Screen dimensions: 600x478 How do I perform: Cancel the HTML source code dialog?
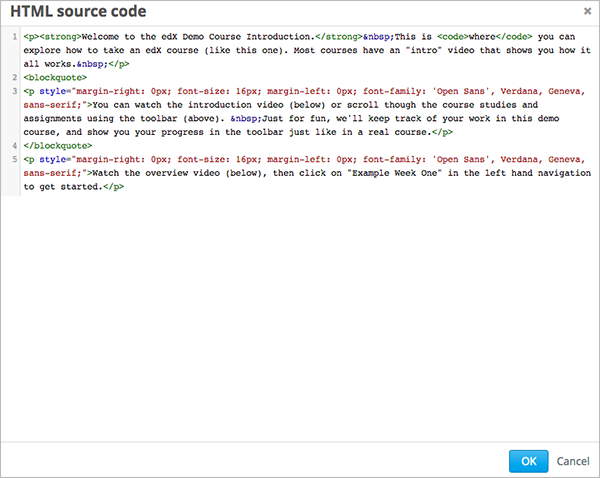pos(573,461)
